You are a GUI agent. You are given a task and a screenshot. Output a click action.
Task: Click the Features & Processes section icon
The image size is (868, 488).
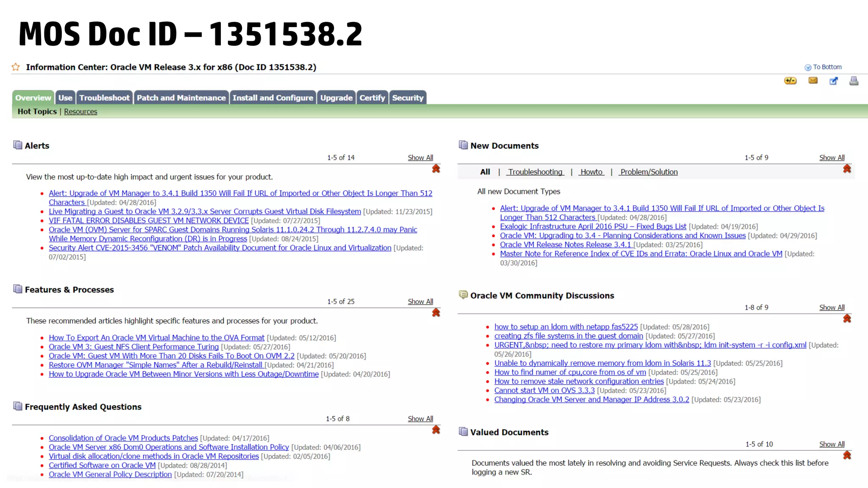pos(18,289)
